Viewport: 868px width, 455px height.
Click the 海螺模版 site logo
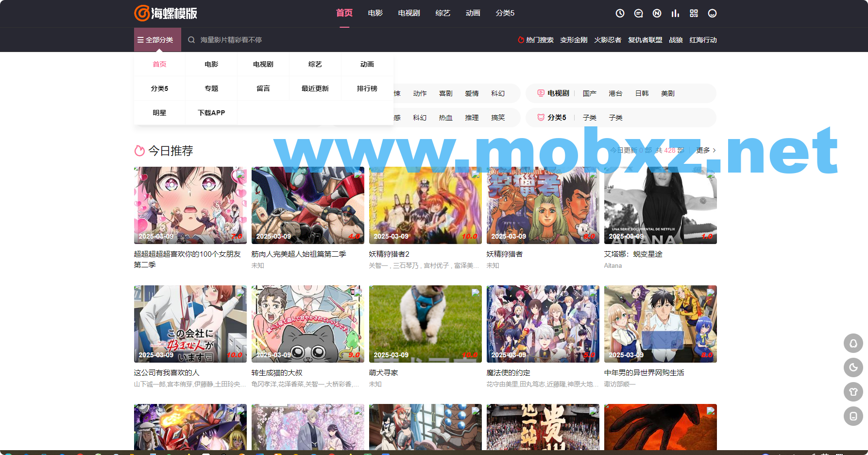[x=166, y=13]
